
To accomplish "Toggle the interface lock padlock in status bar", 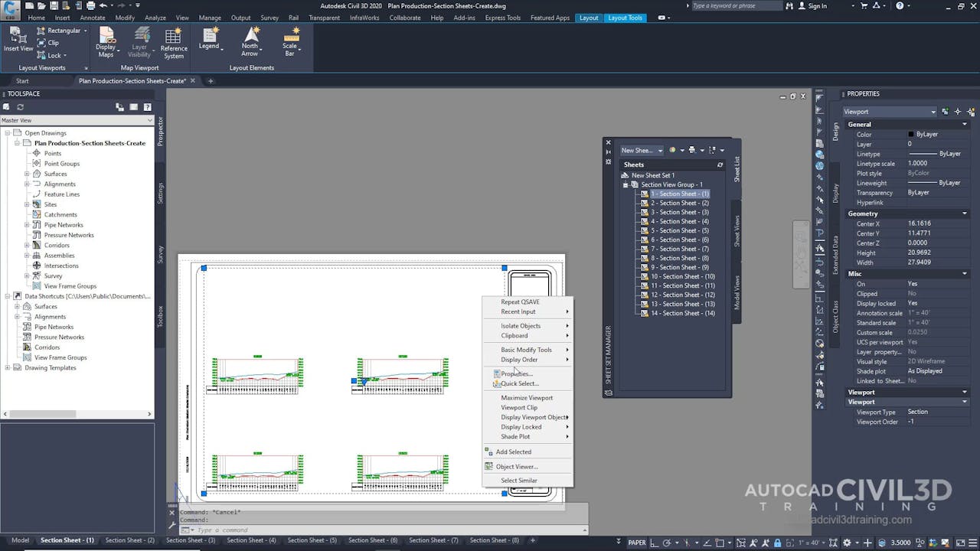I will click(x=777, y=543).
